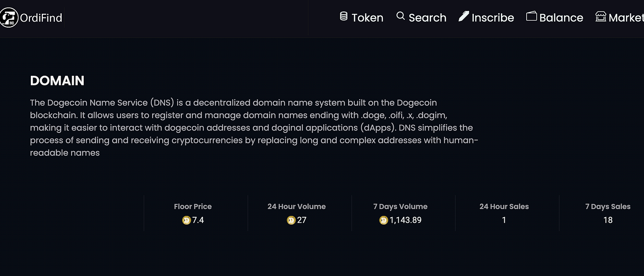Screen dimensions: 644x276
Task: Click the OrdiFind brand name text
Action: [41, 18]
